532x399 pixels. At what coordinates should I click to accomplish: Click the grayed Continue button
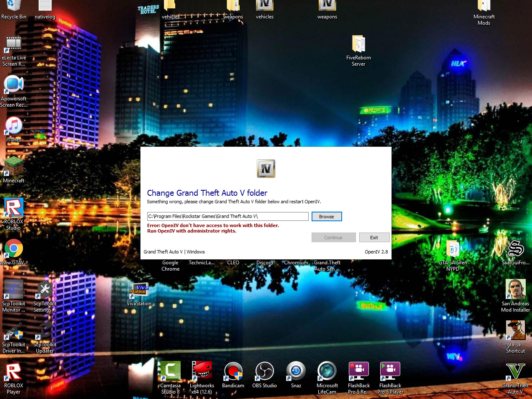pyautogui.click(x=333, y=238)
